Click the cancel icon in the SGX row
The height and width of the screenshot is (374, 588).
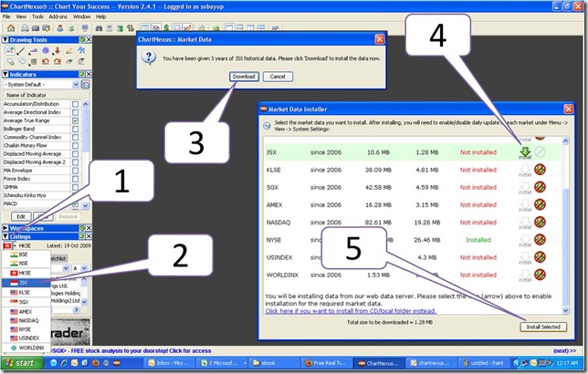(x=540, y=187)
